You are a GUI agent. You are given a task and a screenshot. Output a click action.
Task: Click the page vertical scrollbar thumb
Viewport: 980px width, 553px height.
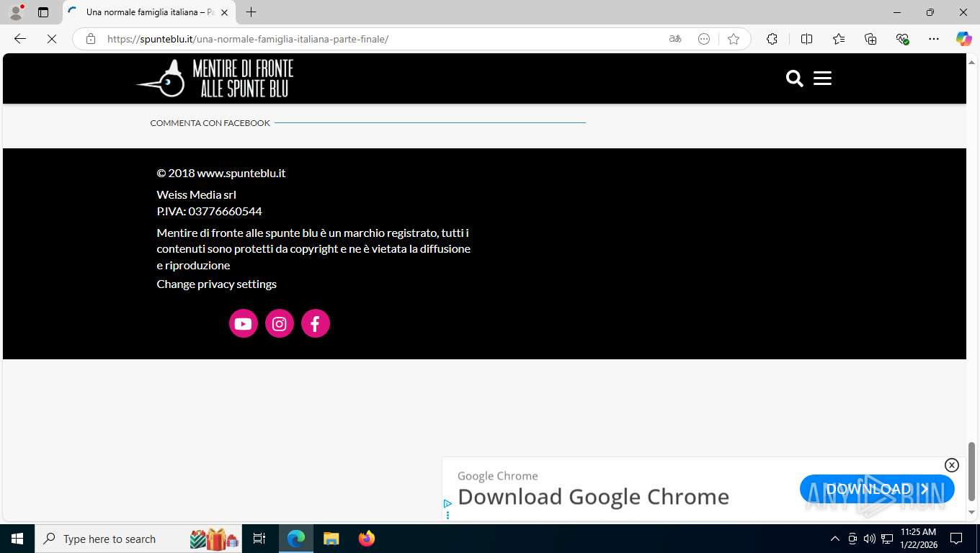coord(971,472)
